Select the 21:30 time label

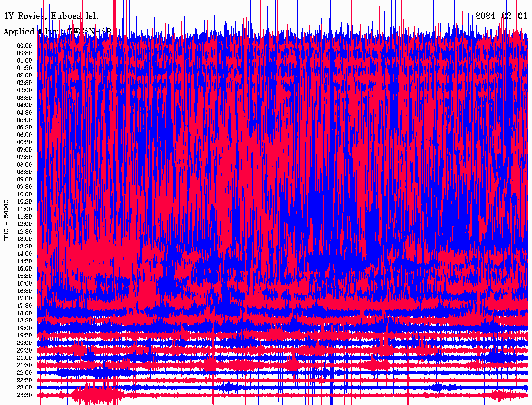pos(24,365)
